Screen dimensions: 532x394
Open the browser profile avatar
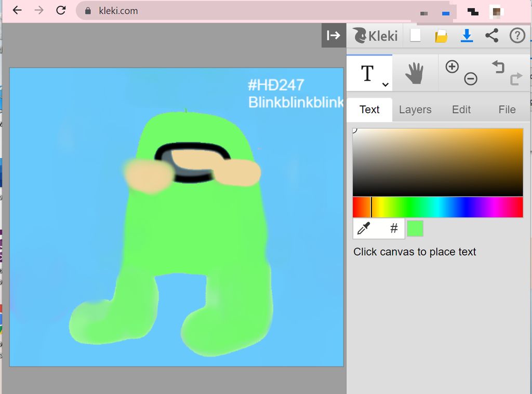(496, 12)
